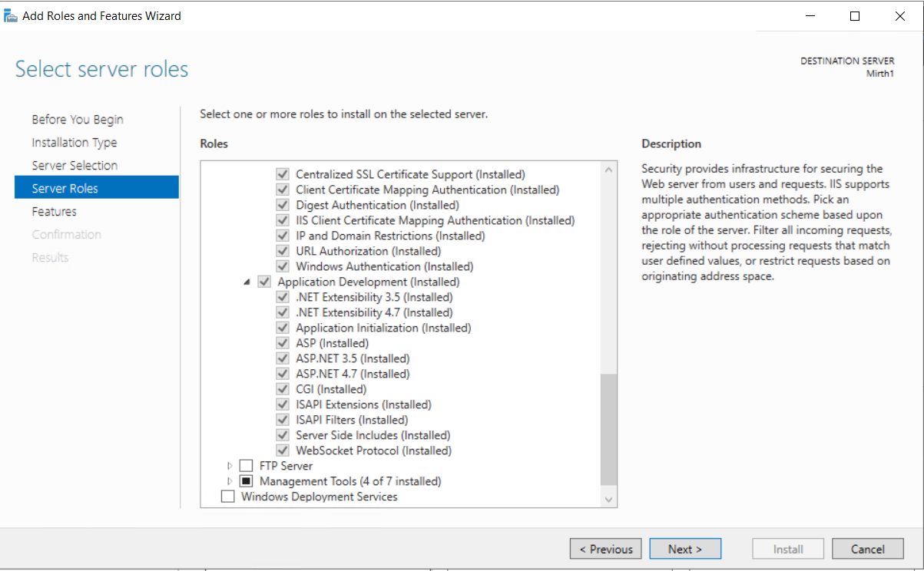Image resolution: width=924 pixels, height=571 pixels.
Task: Switch to the Features step
Action: point(55,212)
